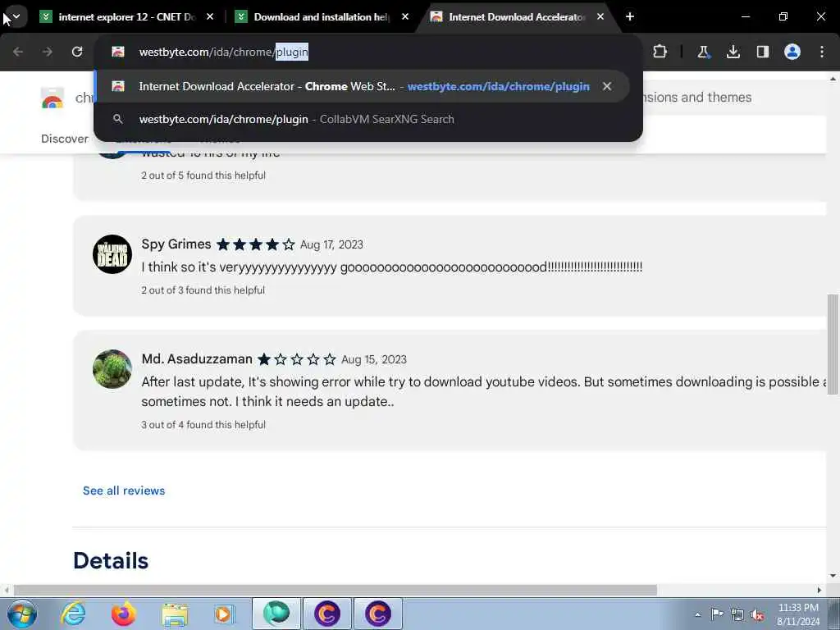
Task: Click '2 out of 5 found this helpful'
Action: click(203, 176)
